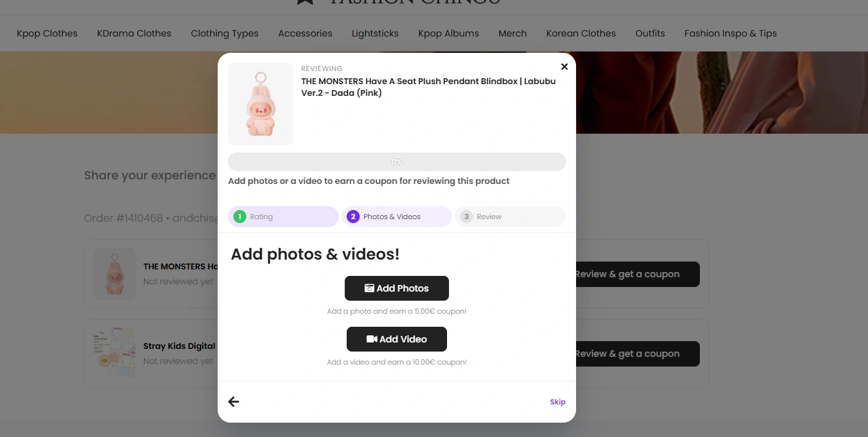The height and width of the screenshot is (437, 868).
Task: Click the Add Photos button
Action: click(x=396, y=288)
